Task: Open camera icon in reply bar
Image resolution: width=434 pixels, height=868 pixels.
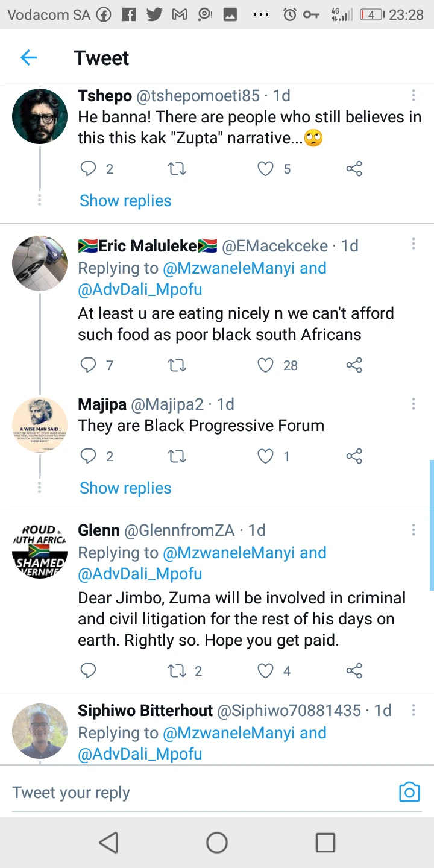Action: tap(409, 792)
